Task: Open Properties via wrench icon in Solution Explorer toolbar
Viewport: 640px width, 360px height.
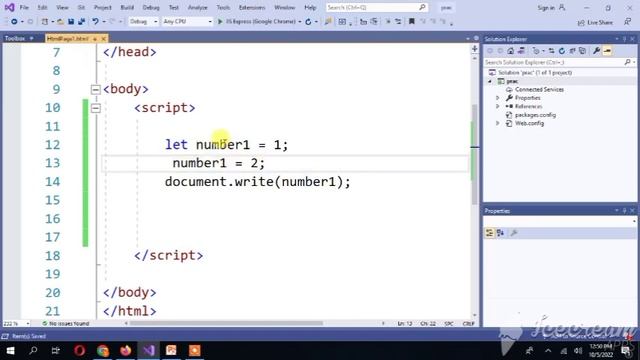Action: 596,51
